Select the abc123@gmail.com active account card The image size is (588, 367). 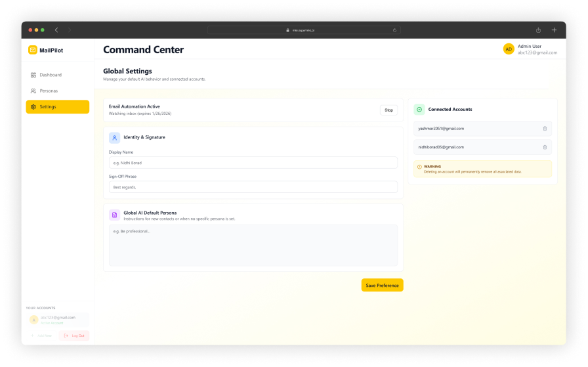tap(57, 320)
